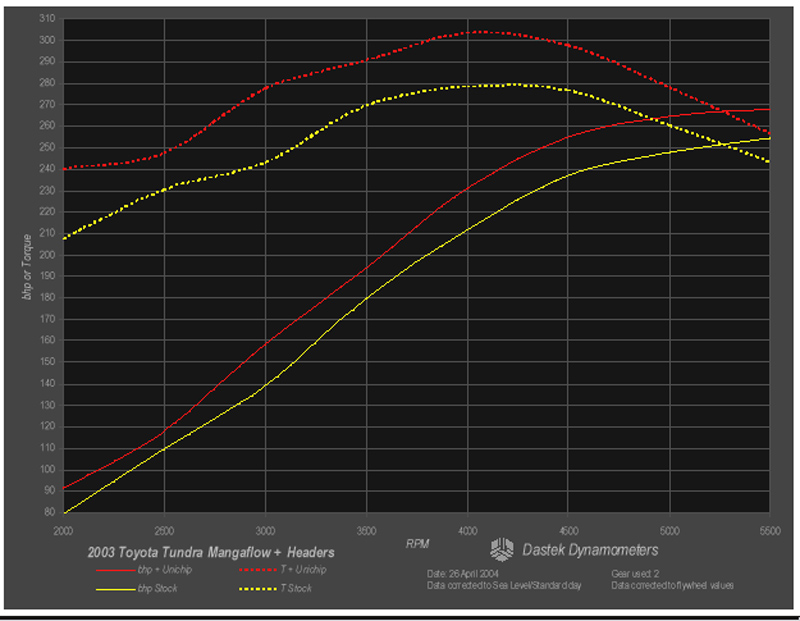Screen dimensions: 800x621
Task: Click the 180 value on the y-axis
Action: pos(47,297)
